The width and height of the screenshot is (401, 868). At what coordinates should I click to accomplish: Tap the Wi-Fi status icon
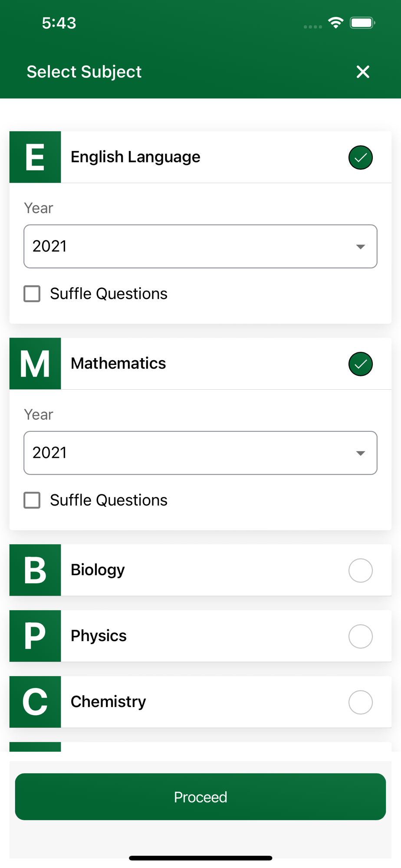(x=335, y=23)
